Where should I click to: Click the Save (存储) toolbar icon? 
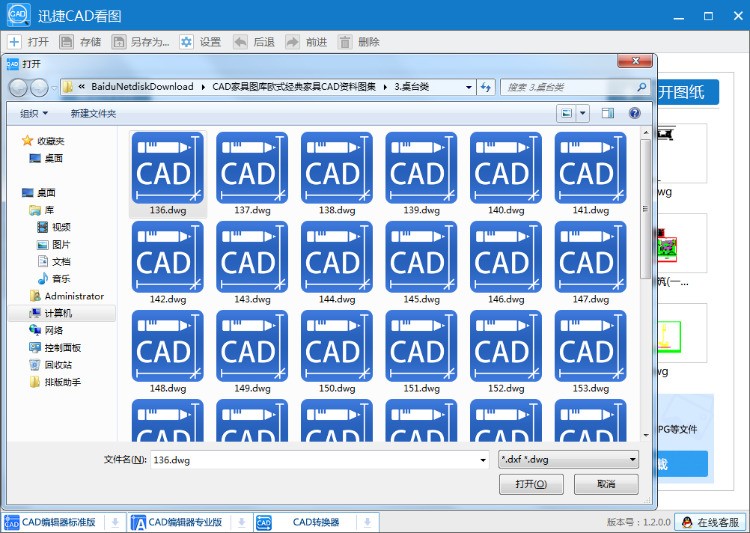click(x=66, y=42)
